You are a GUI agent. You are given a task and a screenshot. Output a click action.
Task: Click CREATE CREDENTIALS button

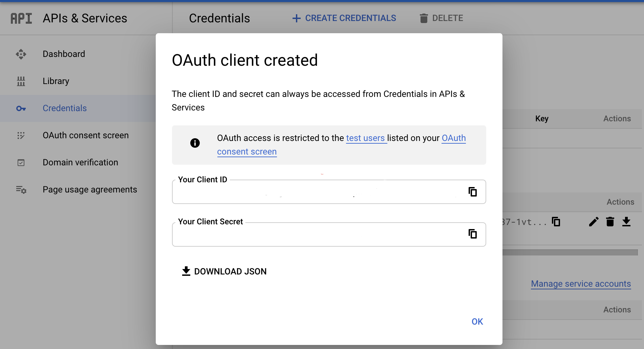coord(344,18)
